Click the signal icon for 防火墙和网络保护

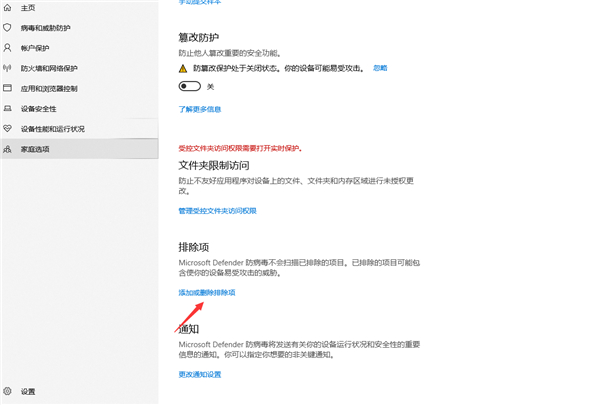click(8, 68)
